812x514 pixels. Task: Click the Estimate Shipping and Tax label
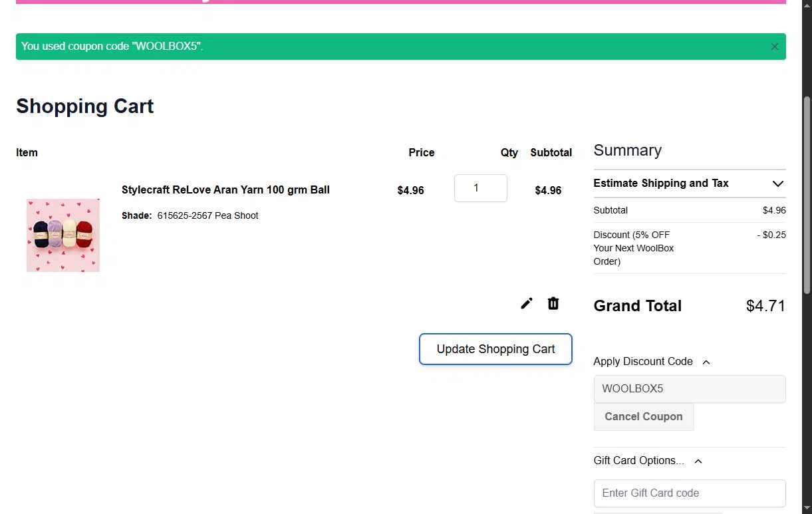[661, 183]
